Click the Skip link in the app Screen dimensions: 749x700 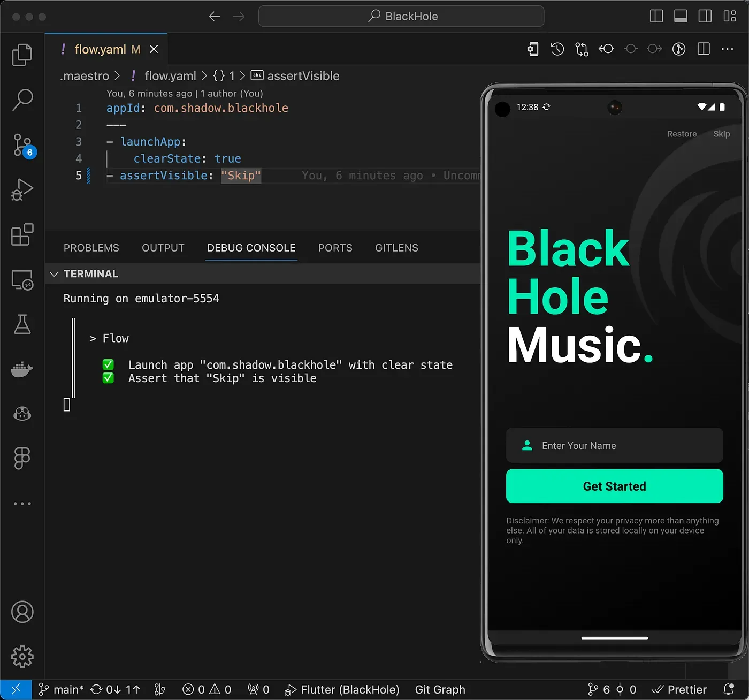pos(721,134)
